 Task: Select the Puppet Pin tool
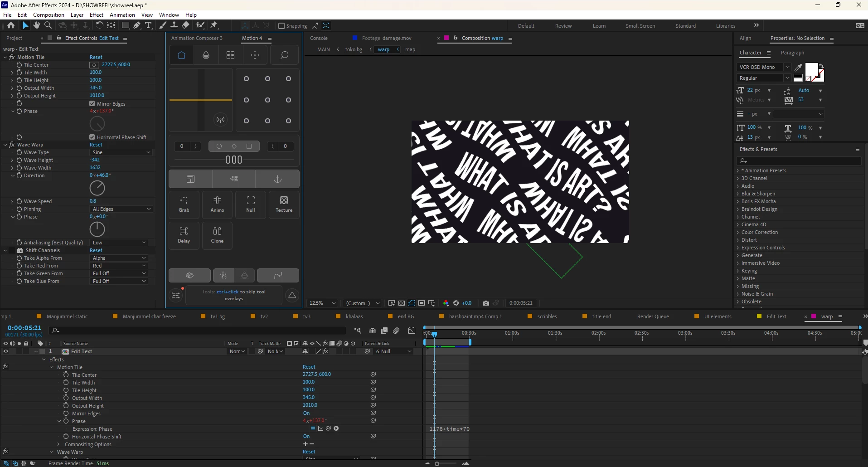pyautogui.click(x=214, y=25)
